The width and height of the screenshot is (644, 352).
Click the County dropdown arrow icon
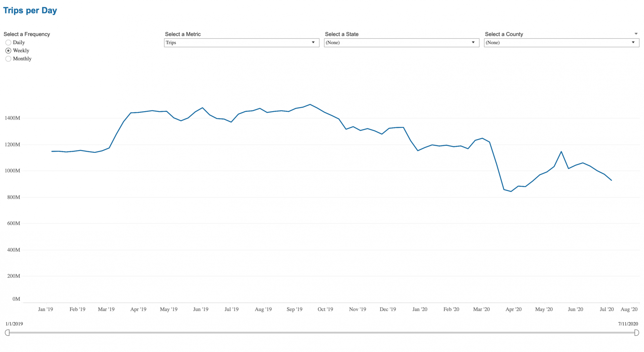pyautogui.click(x=633, y=43)
